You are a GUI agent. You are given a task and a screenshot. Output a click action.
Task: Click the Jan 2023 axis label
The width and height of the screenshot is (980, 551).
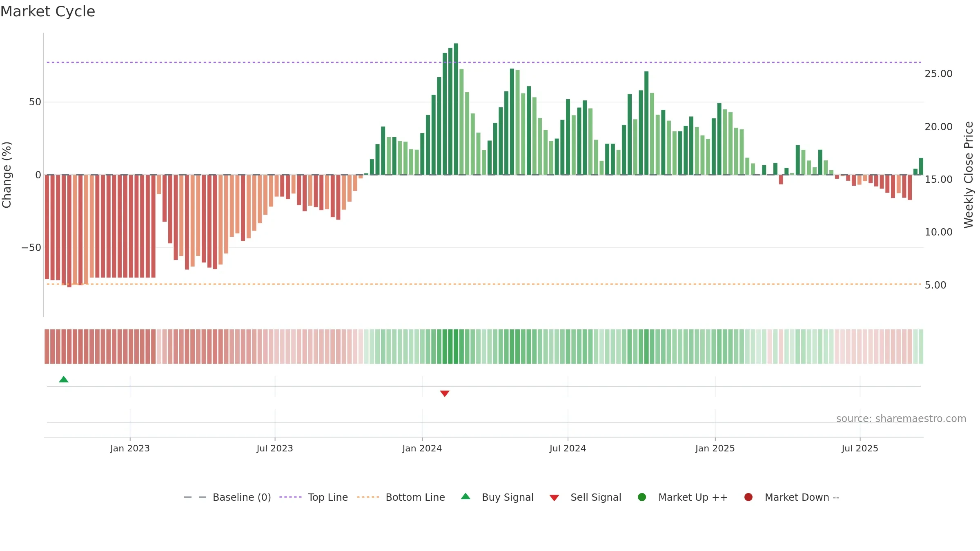[130, 448]
